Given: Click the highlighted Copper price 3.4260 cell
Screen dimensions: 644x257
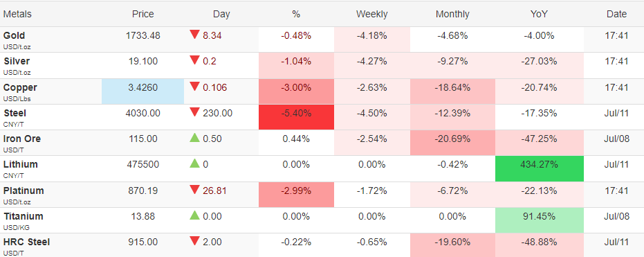Looking at the screenshot, I should pyautogui.click(x=143, y=91).
